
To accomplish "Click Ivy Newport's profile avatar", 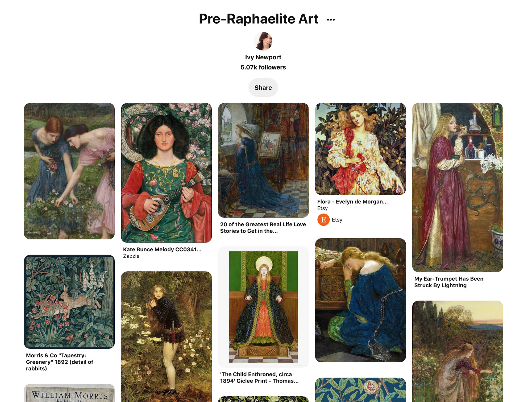I will click(263, 41).
